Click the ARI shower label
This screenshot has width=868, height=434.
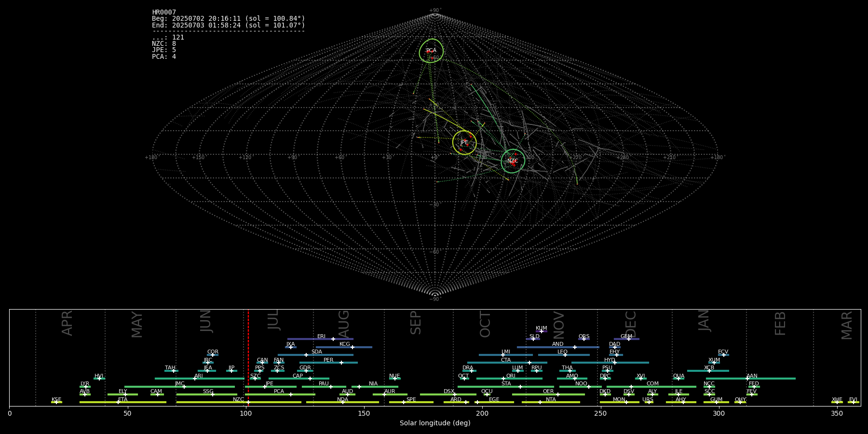pos(198,376)
